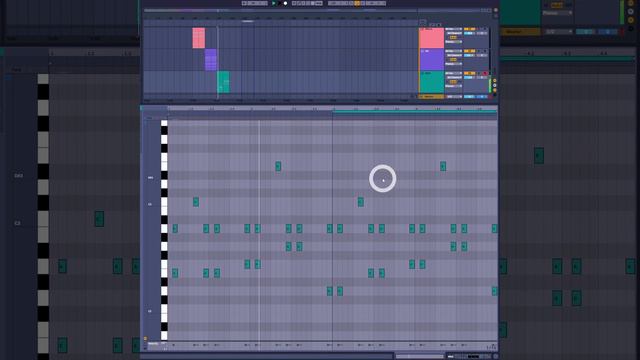
Task: Toggle the purple track's orange activator button
Action: coord(470,51)
